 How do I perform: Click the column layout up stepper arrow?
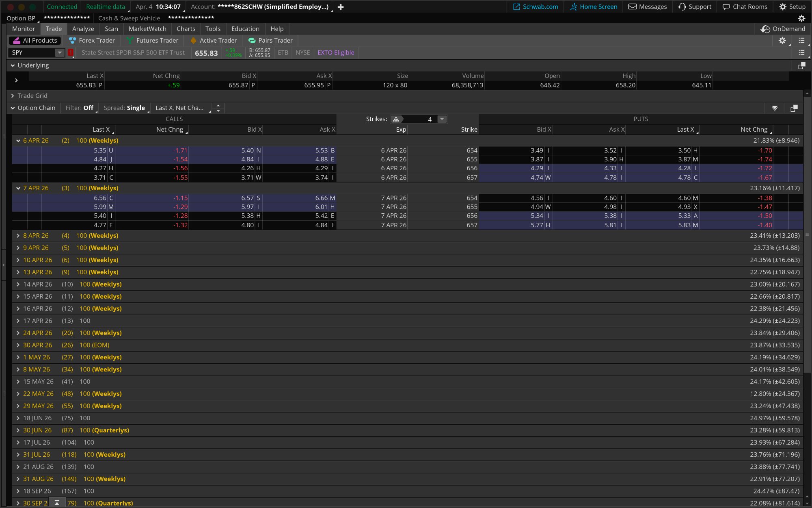[x=218, y=106]
